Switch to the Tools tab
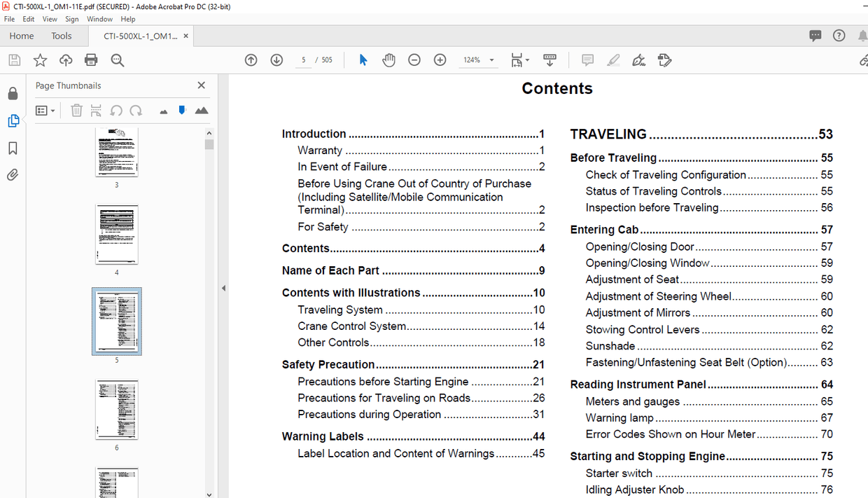The height and width of the screenshot is (498, 868). pyautogui.click(x=62, y=35)
